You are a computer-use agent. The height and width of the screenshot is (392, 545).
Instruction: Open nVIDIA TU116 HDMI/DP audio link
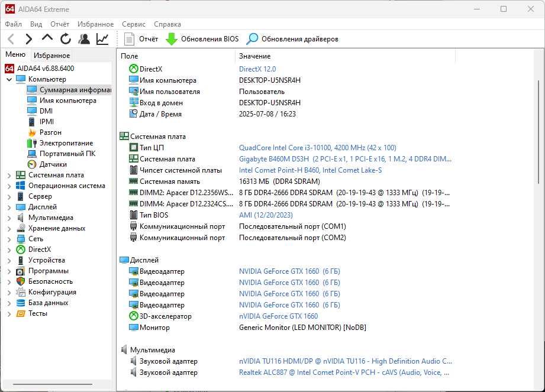click(346, 361)
